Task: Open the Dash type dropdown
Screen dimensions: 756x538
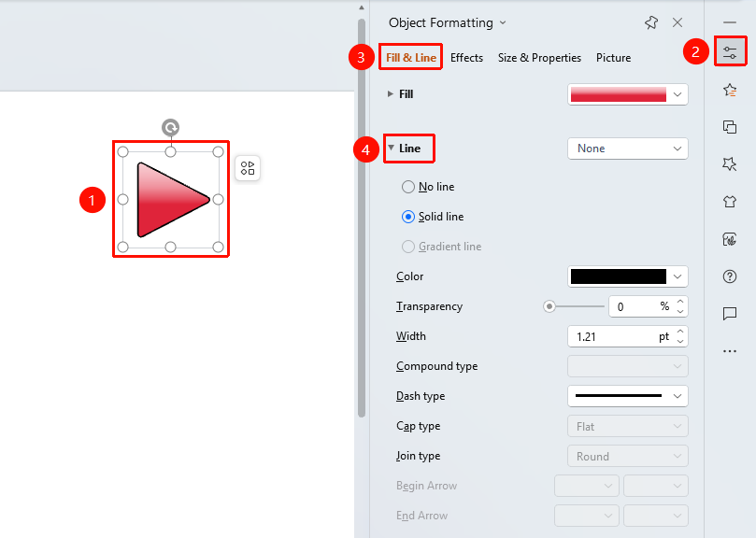Action: 628,396
